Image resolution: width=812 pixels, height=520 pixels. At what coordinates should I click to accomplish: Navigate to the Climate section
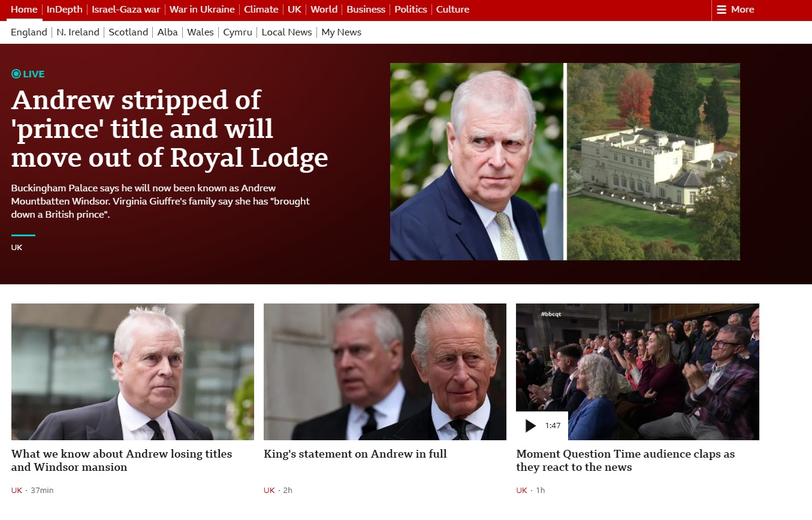[261, 10]
